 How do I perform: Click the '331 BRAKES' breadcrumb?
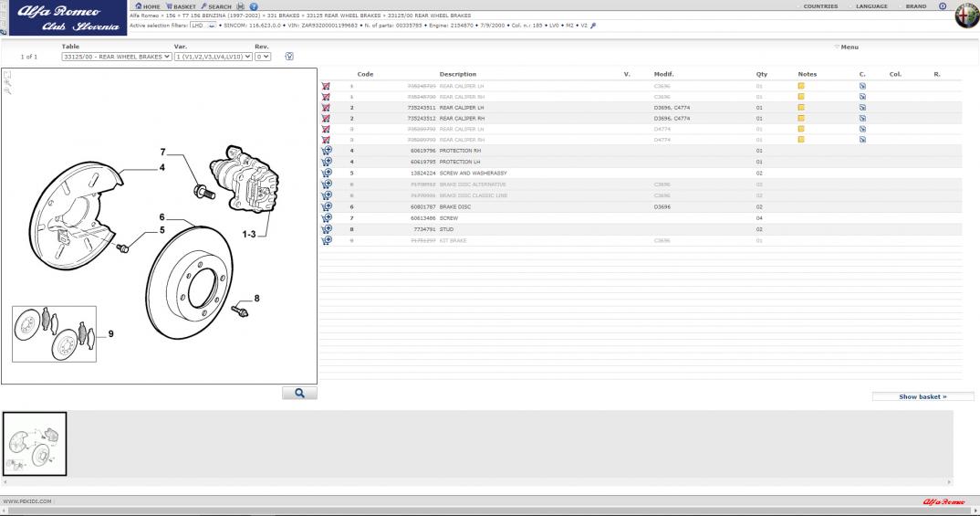pyautogui.click(x=283, y=16)
